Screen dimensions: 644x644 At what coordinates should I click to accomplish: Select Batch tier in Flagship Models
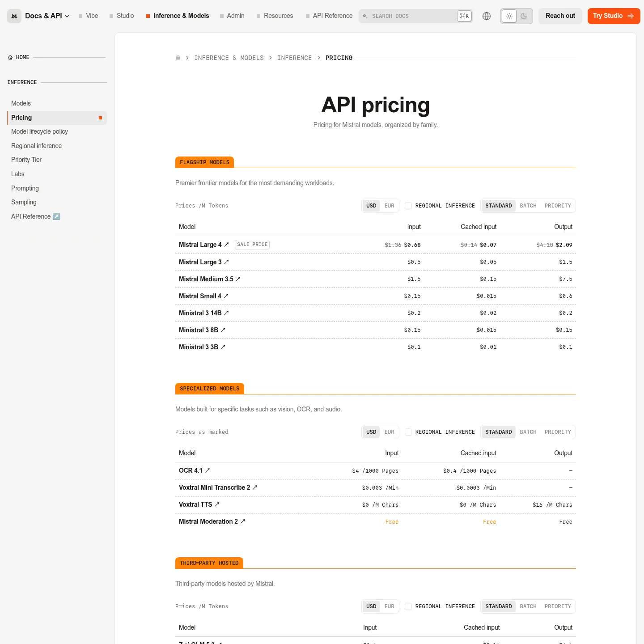pos(528,206)
